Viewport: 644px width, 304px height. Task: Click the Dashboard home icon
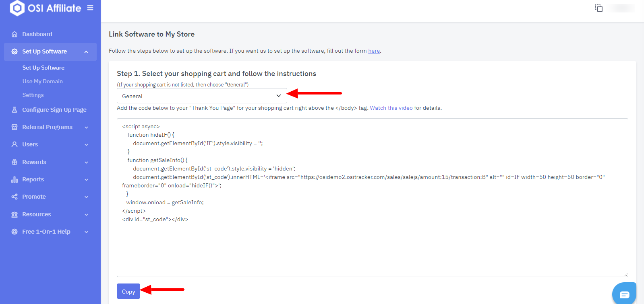(x=14, y=34)
